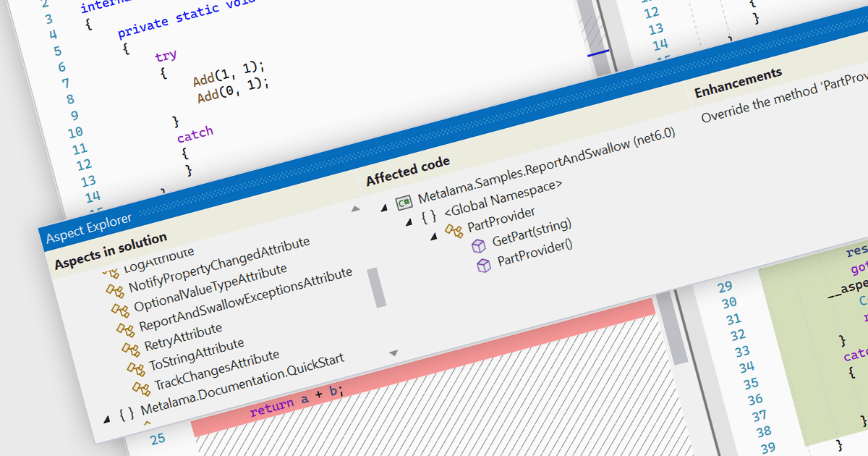This screenshot has height=456, width=868.
Task: Click the Enhancements header
Action: 738,83
